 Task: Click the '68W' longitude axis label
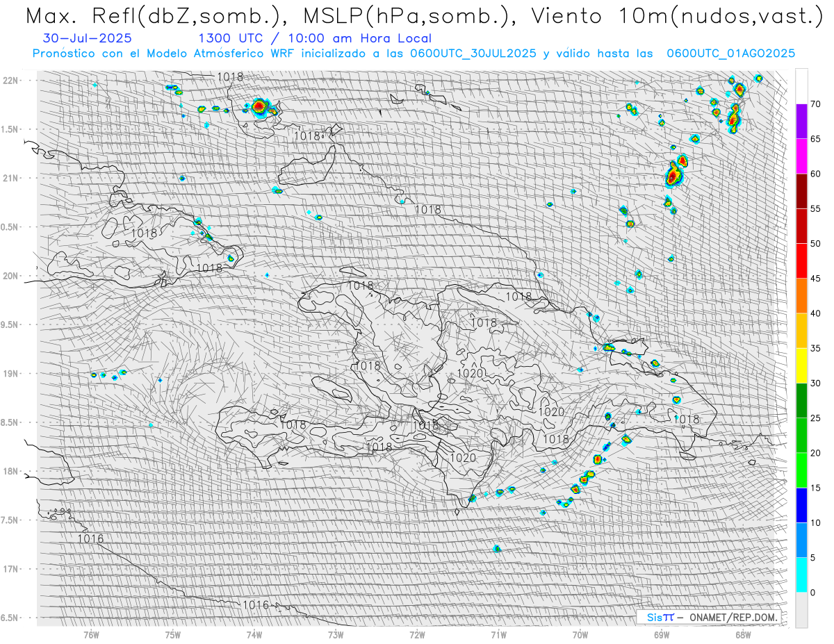tap(743, 634)
